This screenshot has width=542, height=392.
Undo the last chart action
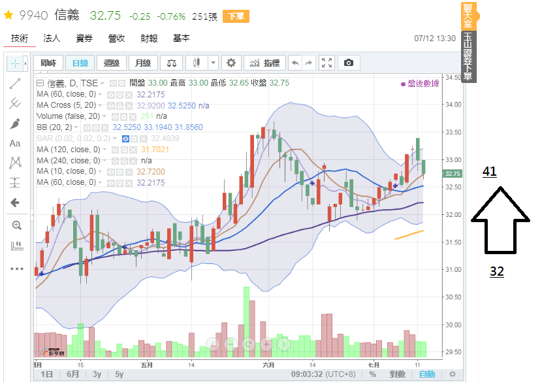pyautogui.click(x=295, y=63)
